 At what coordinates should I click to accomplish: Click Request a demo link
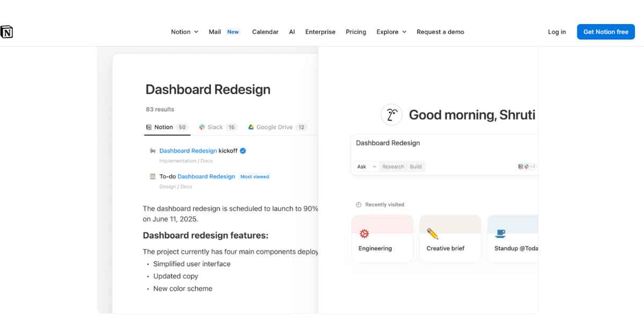440,32
